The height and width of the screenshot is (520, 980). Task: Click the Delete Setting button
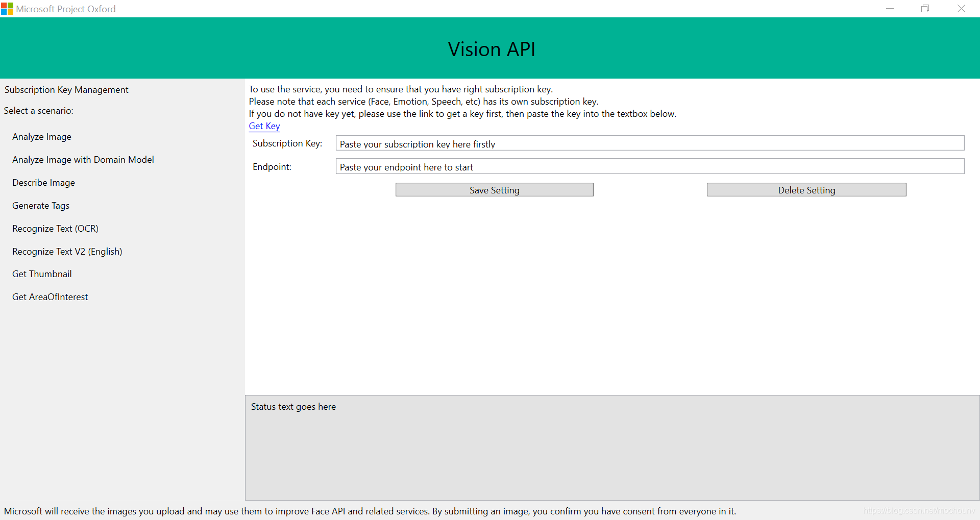[x=806, y=190]
